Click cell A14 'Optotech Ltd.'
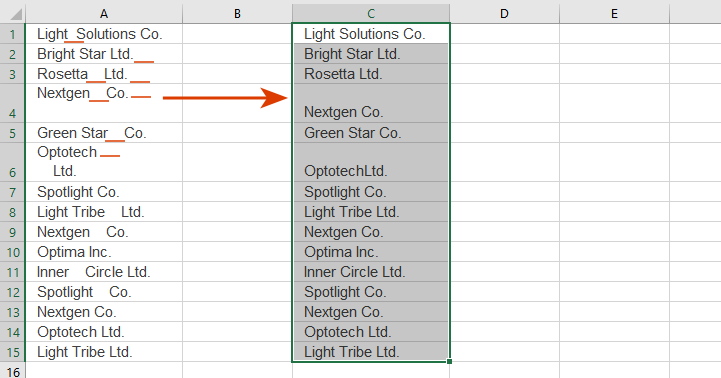The width and height of the screenshot is (721, 378). coord(104,332)
